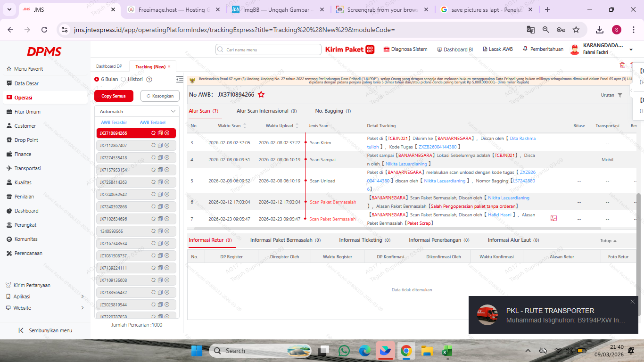Open the Urutan filter funnel icon

pyautogui.click(x=620, y=95)
